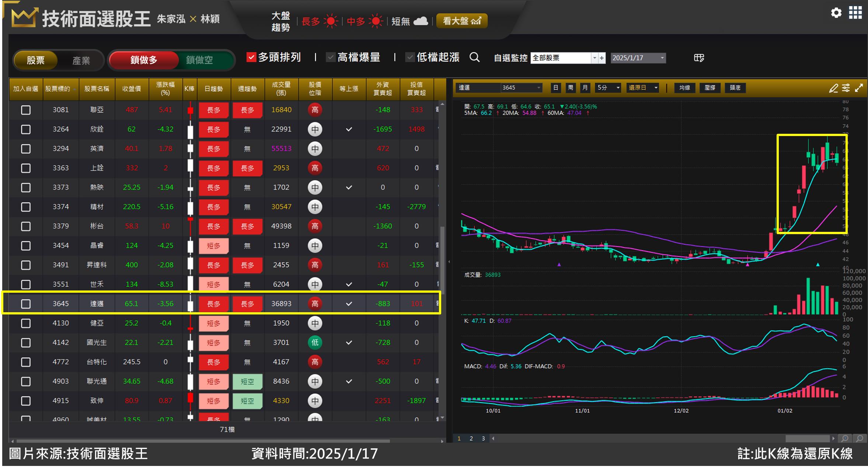Select the 股票 tab
The image size is (868, 470).
[x=35, y=60]
